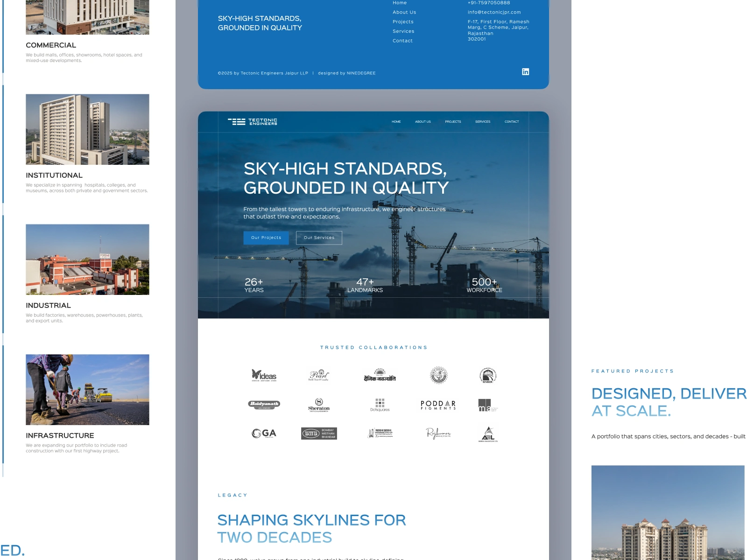Select the ABL triangle logo
Viewport: 747px width, 560px height.
(488, 434)
